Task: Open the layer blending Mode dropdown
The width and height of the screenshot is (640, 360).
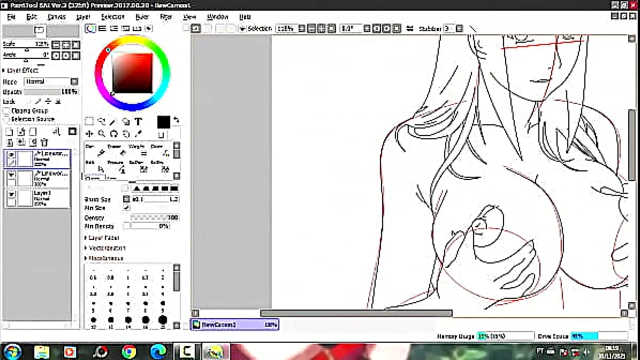Action: 51,82
